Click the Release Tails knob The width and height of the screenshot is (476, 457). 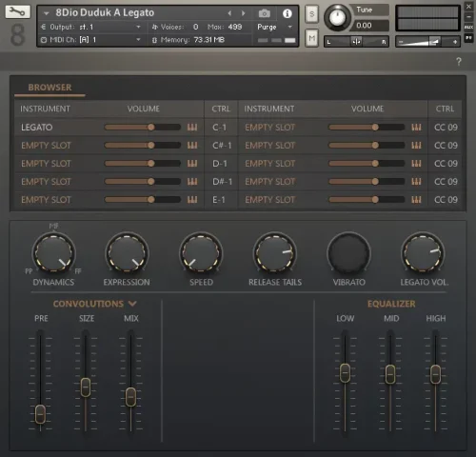coord(275,253)
